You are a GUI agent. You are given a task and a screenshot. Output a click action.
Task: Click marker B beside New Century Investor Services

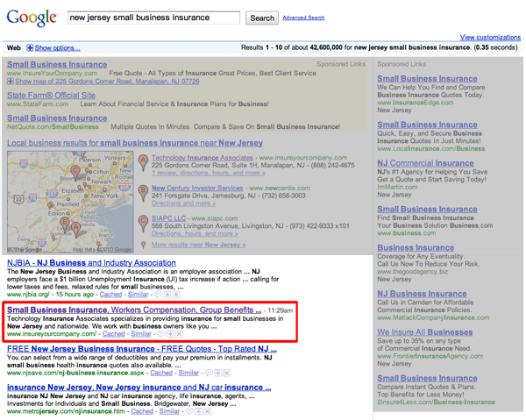click(x=143, y=193)
